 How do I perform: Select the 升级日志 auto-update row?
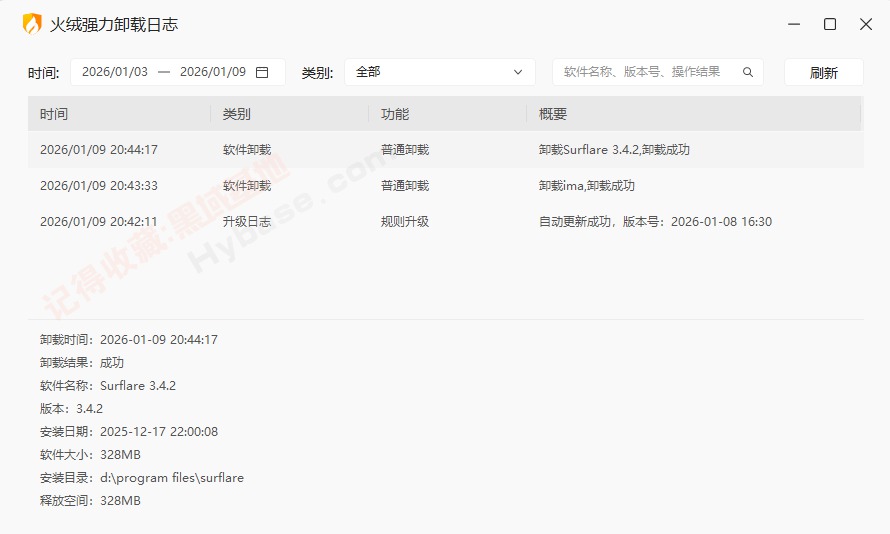point(445,222)
